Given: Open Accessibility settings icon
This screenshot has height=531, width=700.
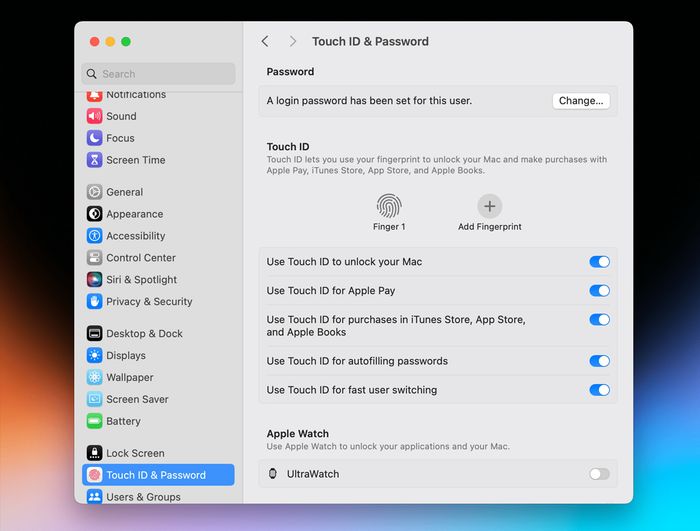Looking at the screenshot, I should tap(95, 236).
